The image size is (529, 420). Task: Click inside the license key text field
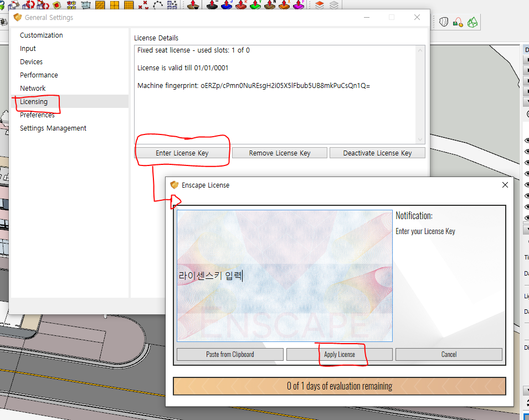(285, 276)
